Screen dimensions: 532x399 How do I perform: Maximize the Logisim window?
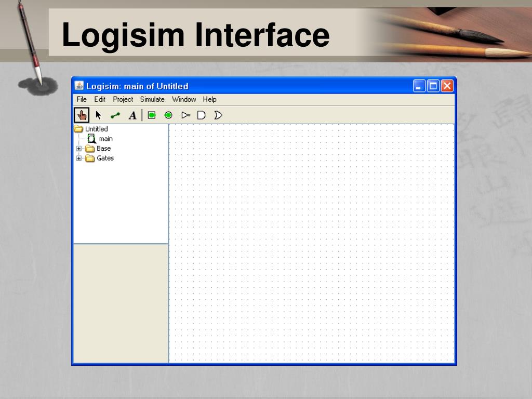pyautogui.click(x=433, y=86)
